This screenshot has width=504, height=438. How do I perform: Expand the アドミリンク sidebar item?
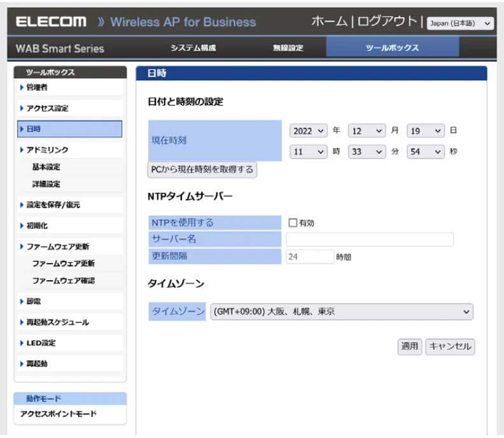tap(70, 150)
